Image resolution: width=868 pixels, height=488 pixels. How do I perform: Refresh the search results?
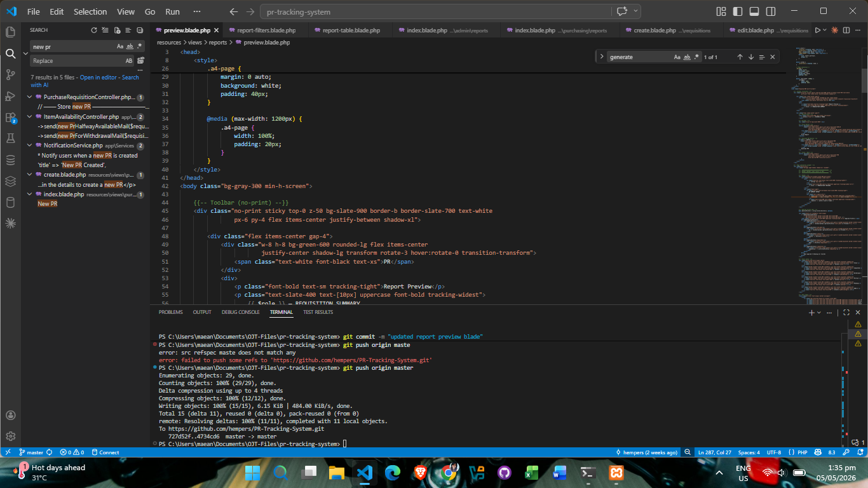coord(94,30)
